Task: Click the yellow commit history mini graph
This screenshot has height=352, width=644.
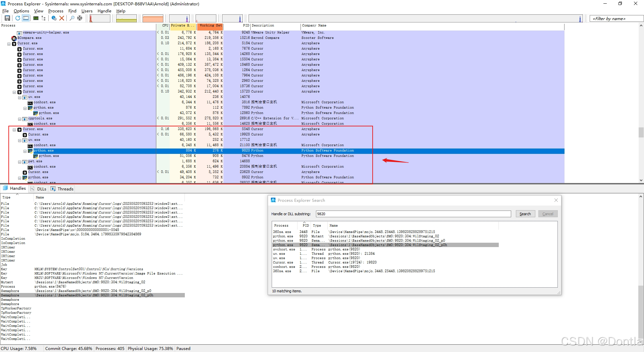Action: pyautogui.click(x=126, y=18)
